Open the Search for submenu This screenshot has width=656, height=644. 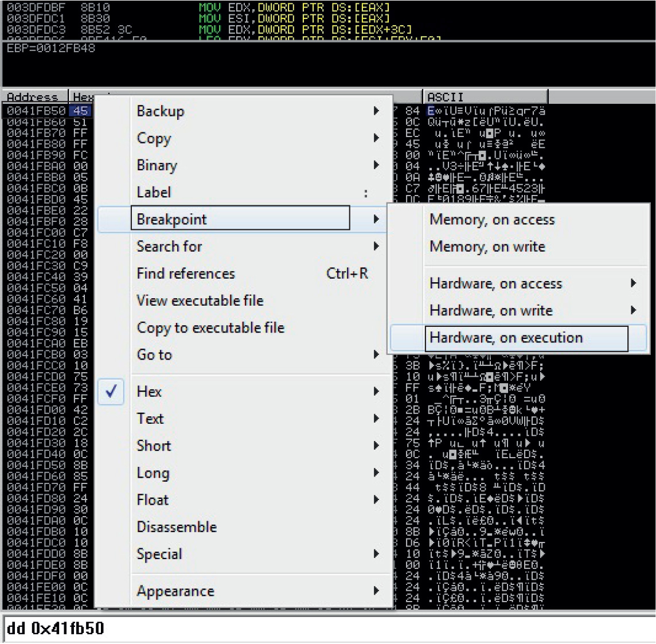point(245,246)
